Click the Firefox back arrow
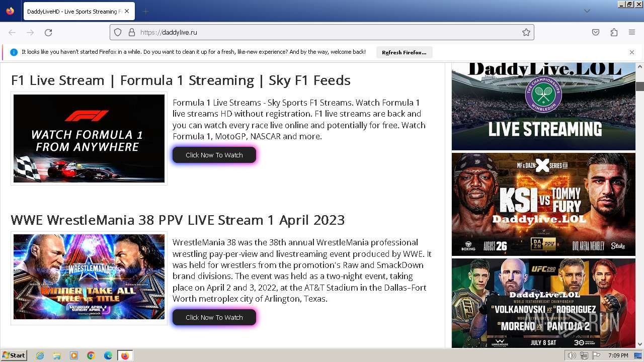This screenshot has height=362, width=644. coord(12,32)
